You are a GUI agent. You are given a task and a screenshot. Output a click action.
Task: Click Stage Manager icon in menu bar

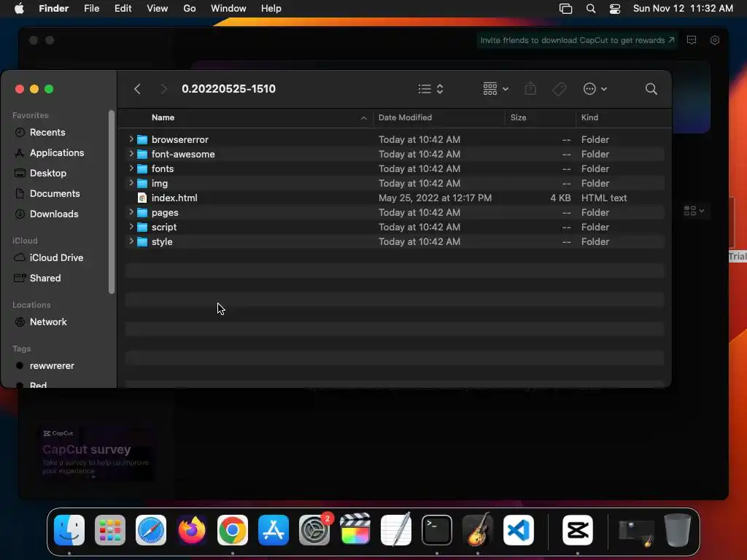coord(565,9)
